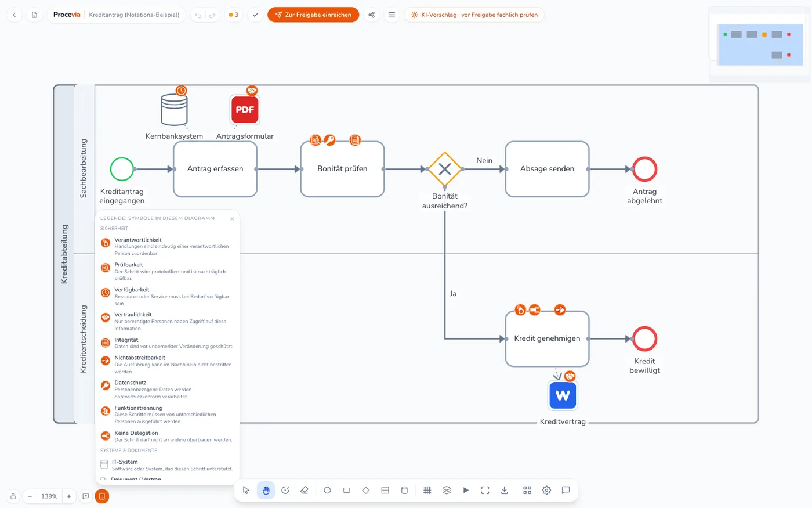Toggle the annotations icon beside zoom controls
Viewport: 812px width, 508px height.
point(85,496)
